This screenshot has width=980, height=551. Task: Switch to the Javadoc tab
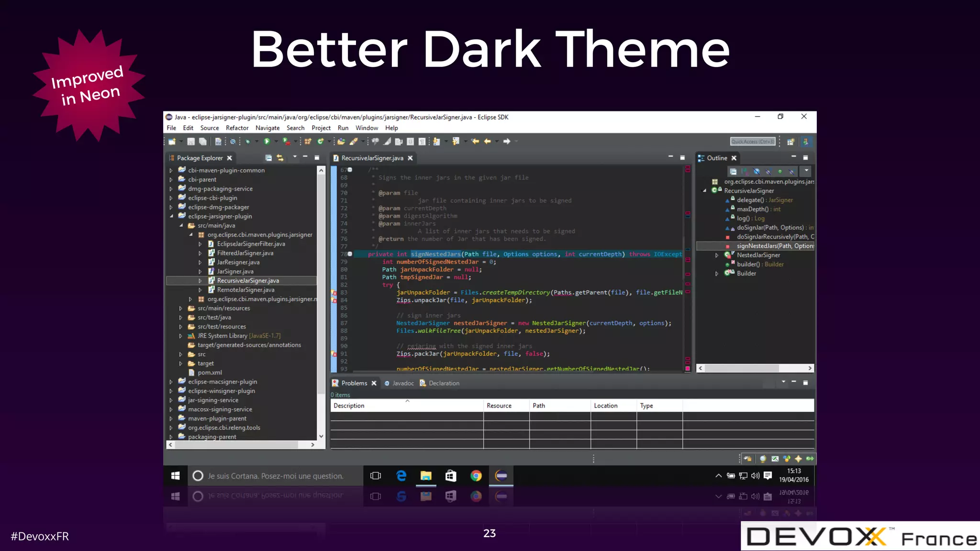(399, 383)
